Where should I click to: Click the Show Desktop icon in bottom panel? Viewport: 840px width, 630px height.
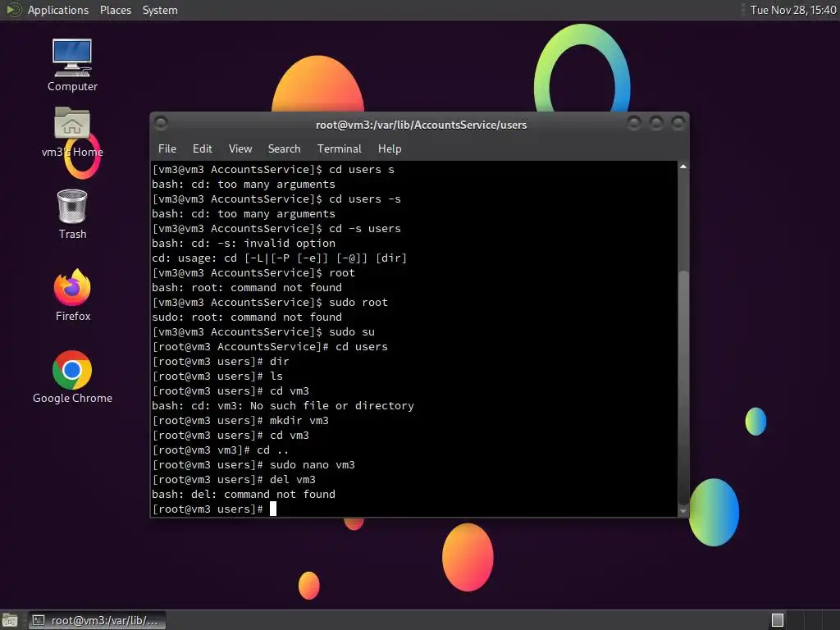[x=10, y=620]
